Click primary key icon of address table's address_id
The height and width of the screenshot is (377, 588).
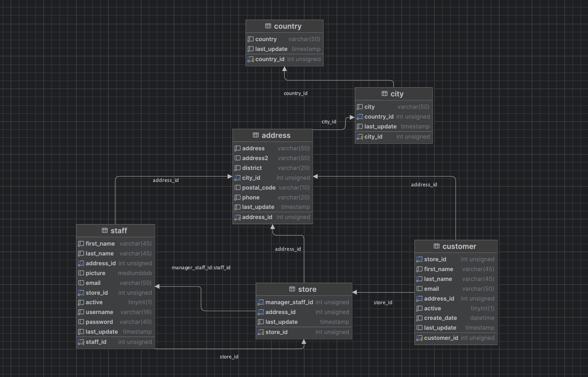(238, 217)
